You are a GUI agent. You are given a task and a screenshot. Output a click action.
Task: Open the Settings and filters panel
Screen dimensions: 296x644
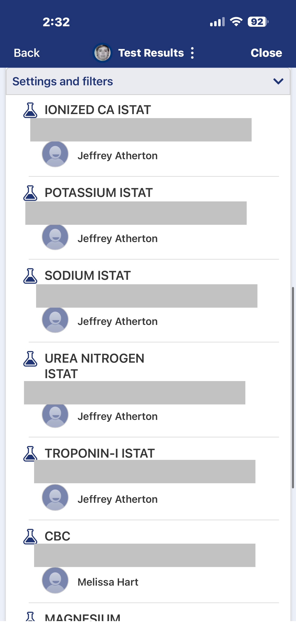[x=62, y=82]
